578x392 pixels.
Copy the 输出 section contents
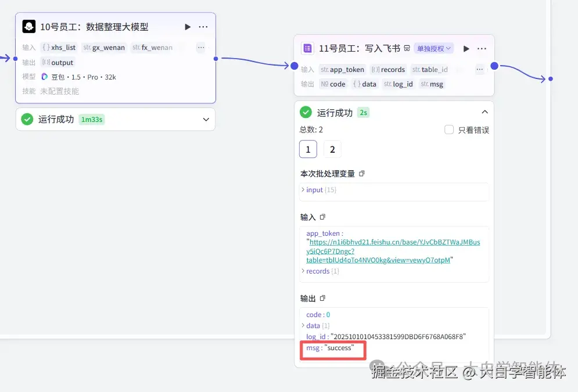click(324, 298)
